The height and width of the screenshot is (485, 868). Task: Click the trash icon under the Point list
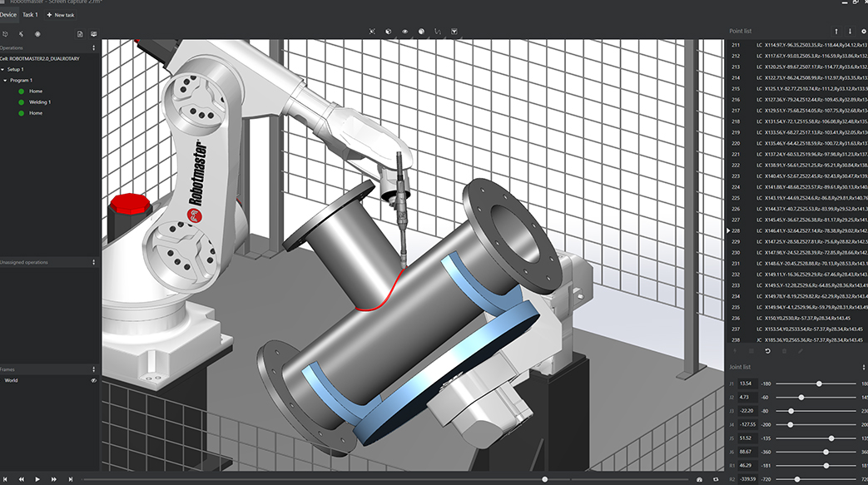point(784,351)
